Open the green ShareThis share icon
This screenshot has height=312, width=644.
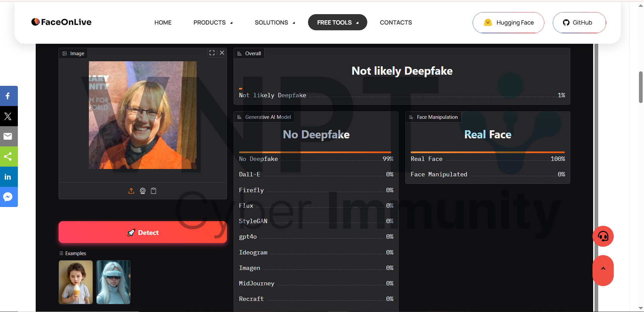tap(8, 157)
